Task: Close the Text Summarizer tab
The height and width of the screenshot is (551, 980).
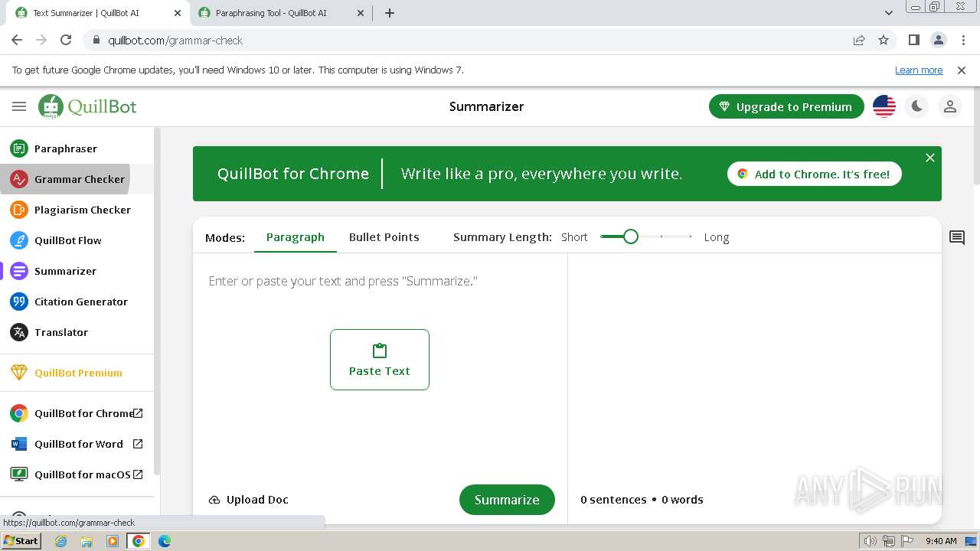Action: click(177, 13)
